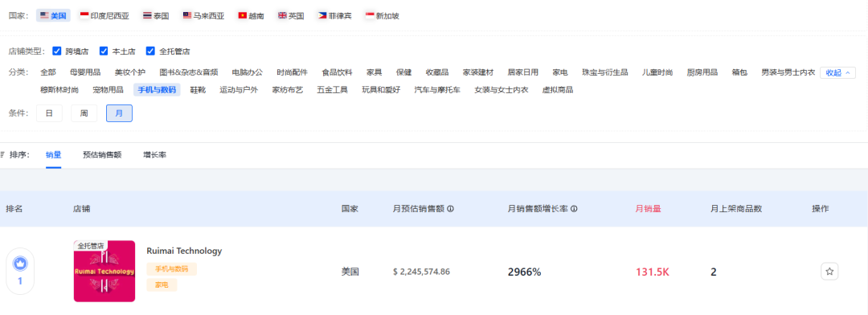Choose the 全部 category

48,72
